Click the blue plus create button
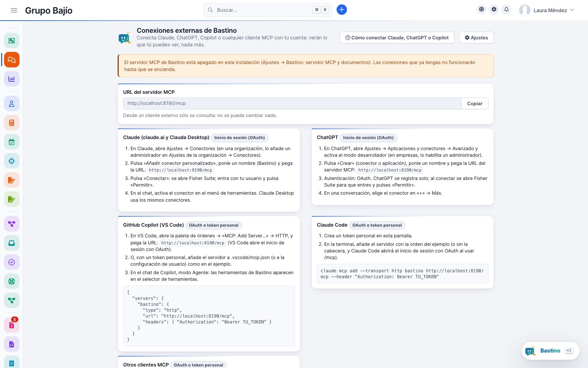Viewport: 588px width, 368px height. 342,10
